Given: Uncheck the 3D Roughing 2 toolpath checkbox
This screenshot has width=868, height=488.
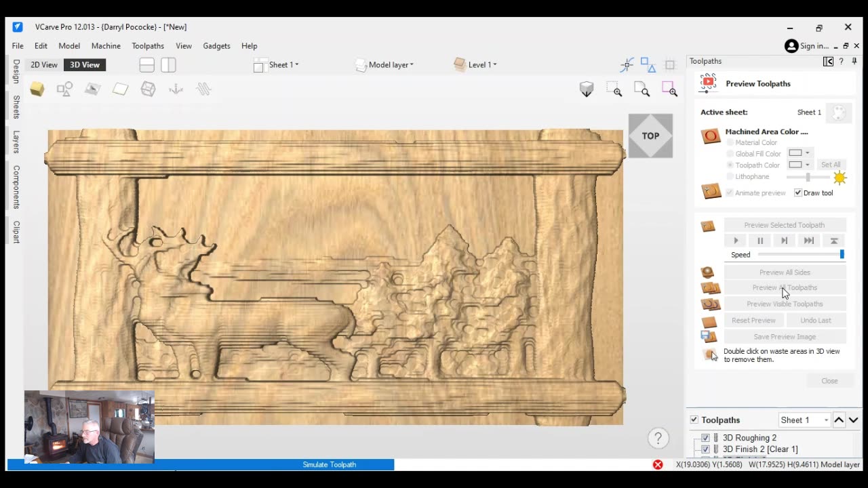Looking at the screenshot, I should [x=705, y=438].
